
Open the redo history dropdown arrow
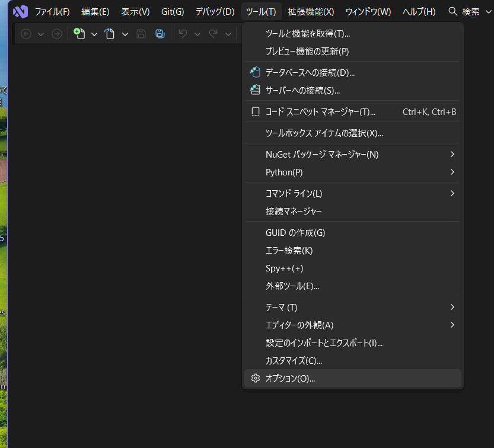228,34
